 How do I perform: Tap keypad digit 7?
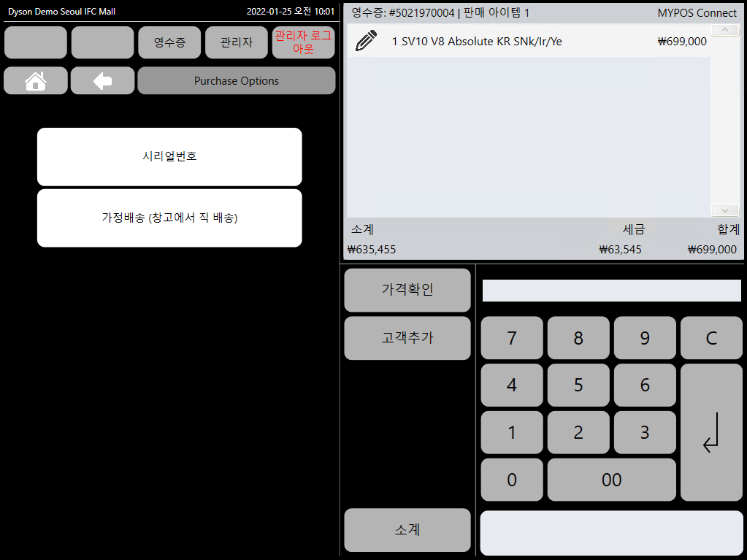pyautogui.click(x=512, y=338)
